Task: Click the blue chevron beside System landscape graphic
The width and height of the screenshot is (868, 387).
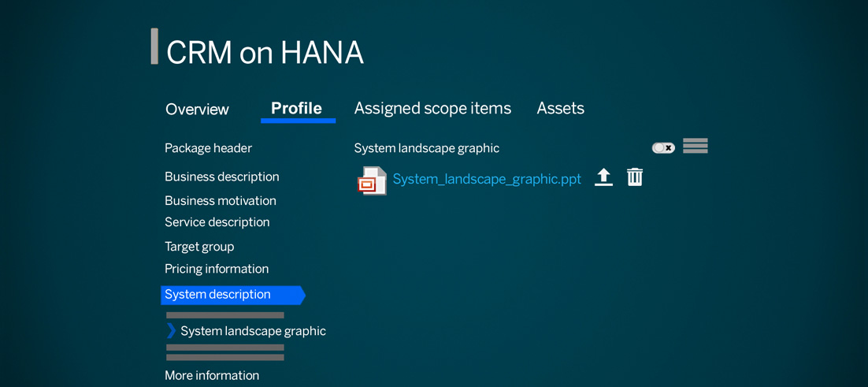Action: click(x=171, y=331)
